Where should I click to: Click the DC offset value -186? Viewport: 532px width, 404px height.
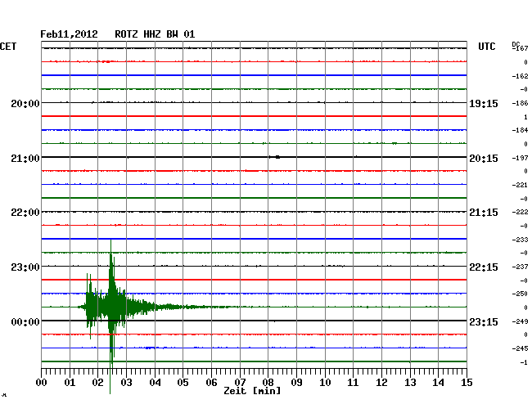pos(520,103)
